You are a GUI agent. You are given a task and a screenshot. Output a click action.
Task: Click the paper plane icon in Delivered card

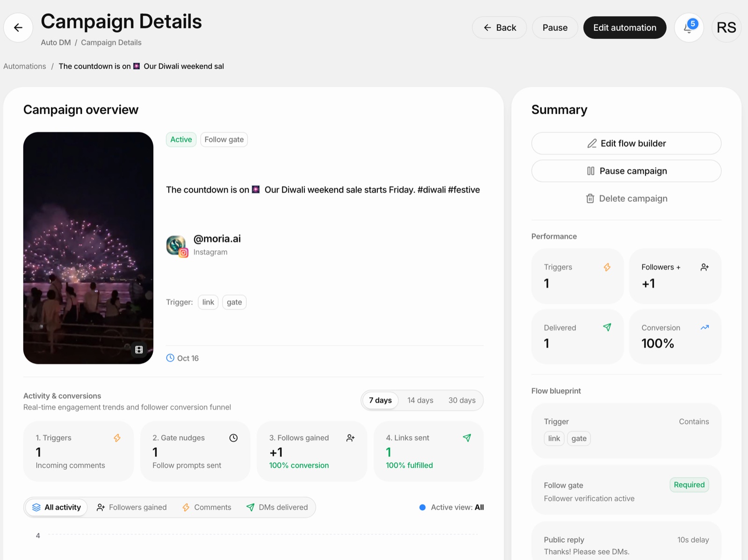(607, 327)
